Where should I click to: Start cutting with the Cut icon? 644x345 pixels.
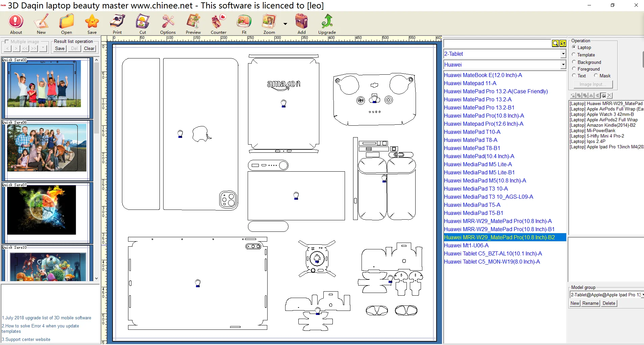pyautogui.click(x=143, y=22)
